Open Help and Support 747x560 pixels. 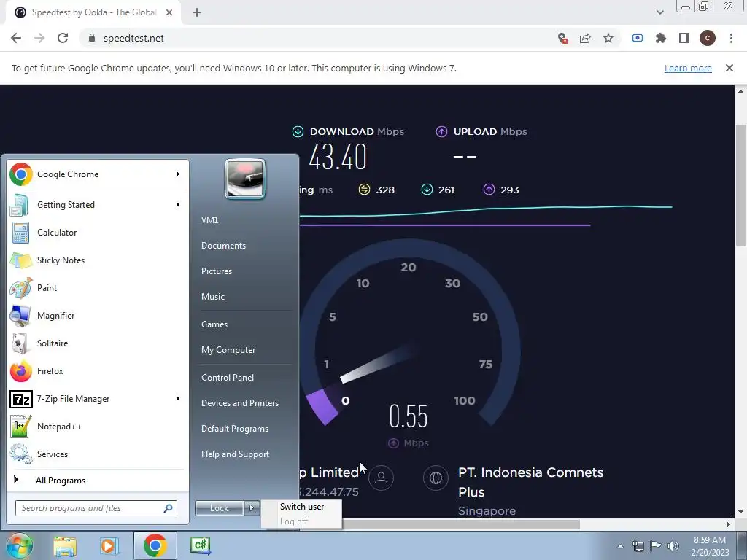pos(236,454)
